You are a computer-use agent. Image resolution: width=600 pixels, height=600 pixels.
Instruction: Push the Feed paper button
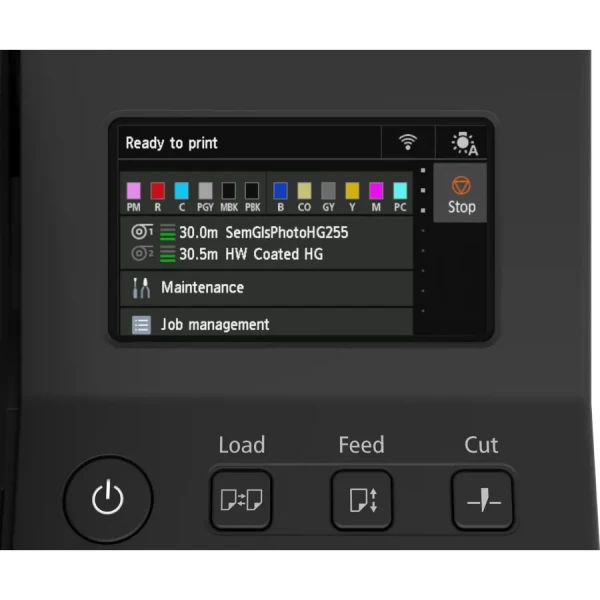[362, 500]
